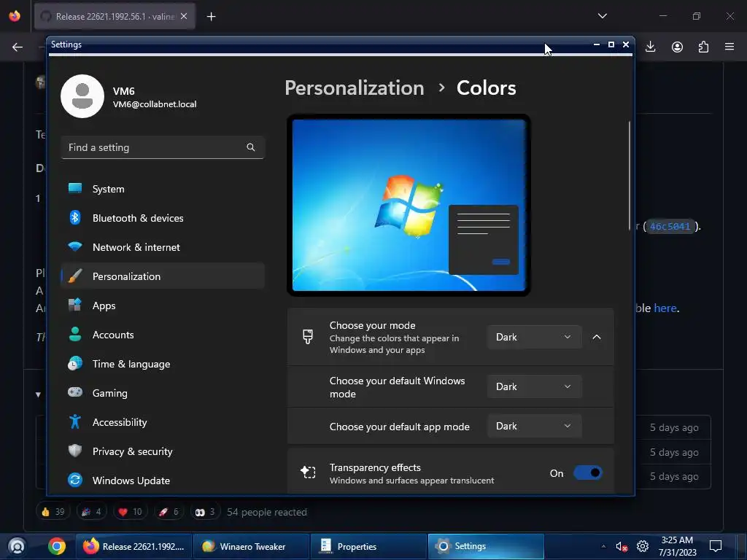Open the Choose your mode dropdown
The height and width of the screenshot is (560, 747).
point(534,337)
